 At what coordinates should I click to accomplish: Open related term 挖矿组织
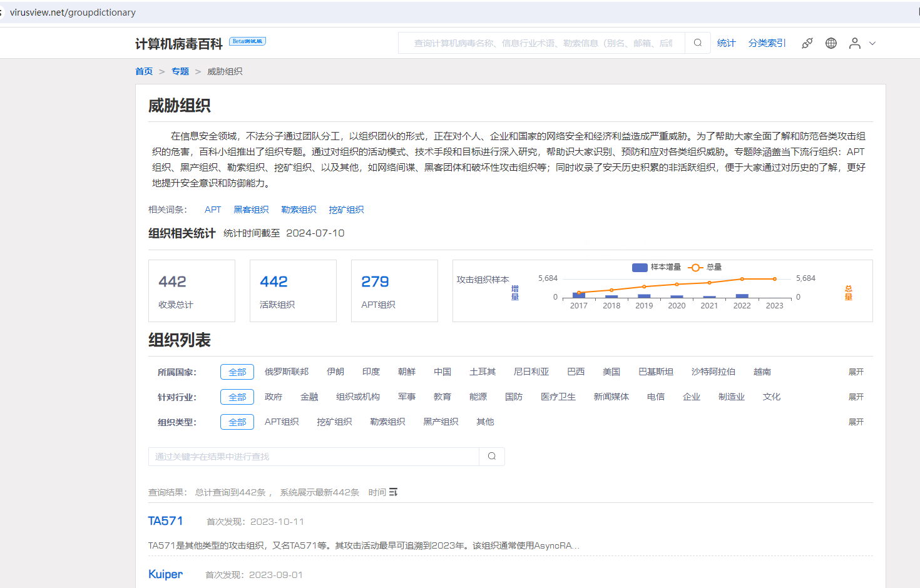(346, 210)
